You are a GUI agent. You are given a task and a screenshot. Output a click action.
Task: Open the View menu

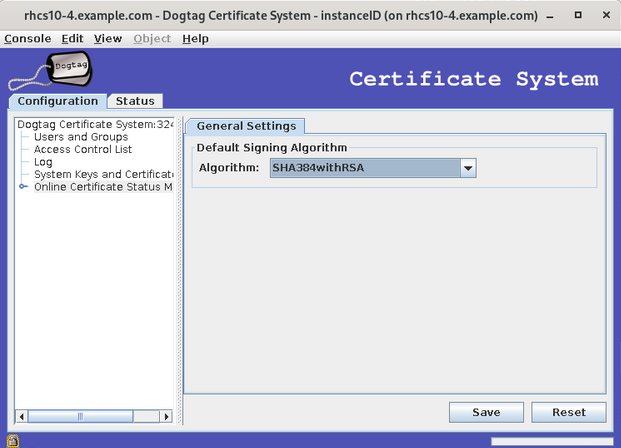click(107, 38)
